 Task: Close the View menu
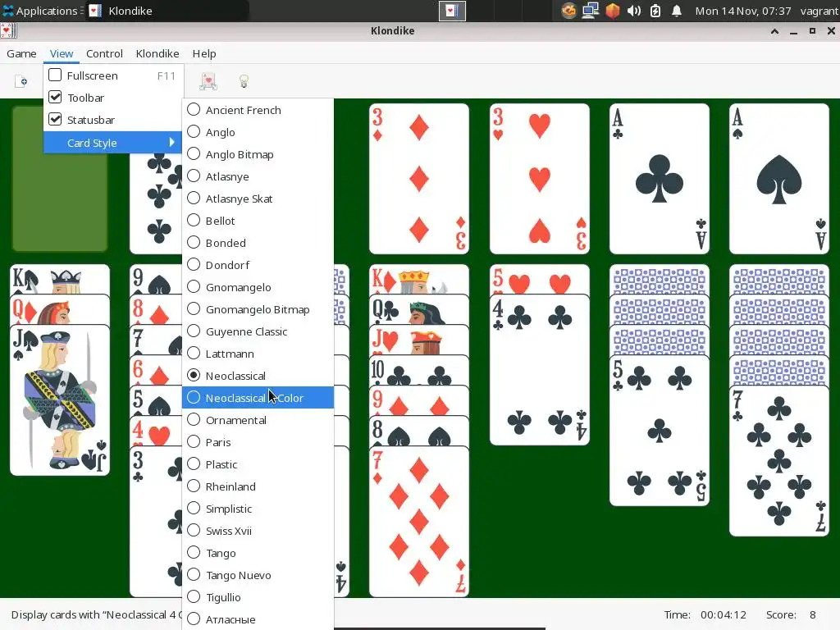(61, 53)
